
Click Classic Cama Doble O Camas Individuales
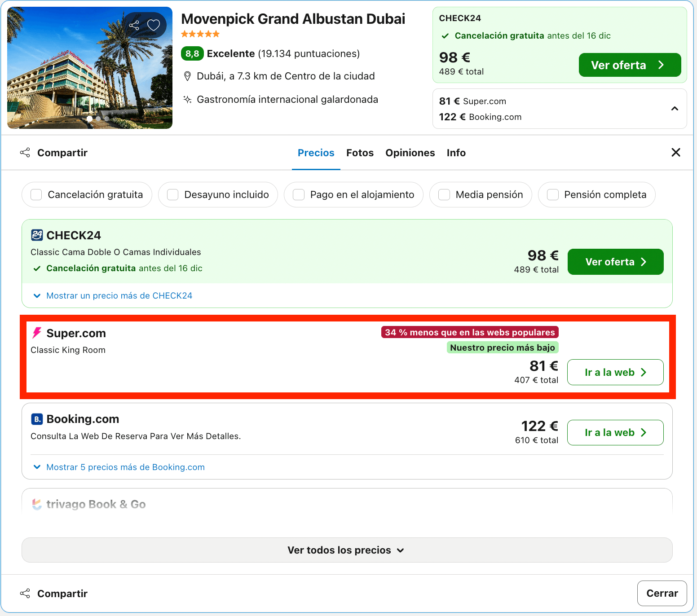click(116, 252)
